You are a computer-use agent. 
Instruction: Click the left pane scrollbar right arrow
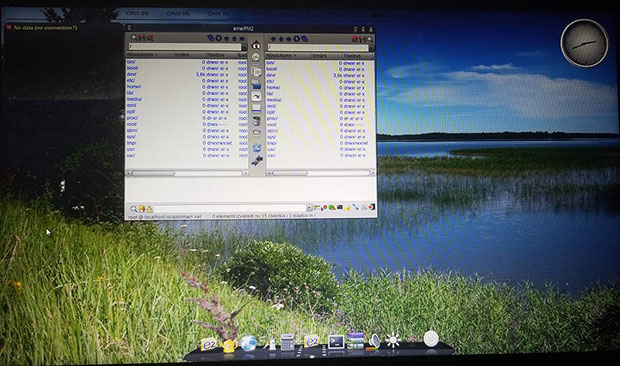pyautogui.click(x=245, y=173)
